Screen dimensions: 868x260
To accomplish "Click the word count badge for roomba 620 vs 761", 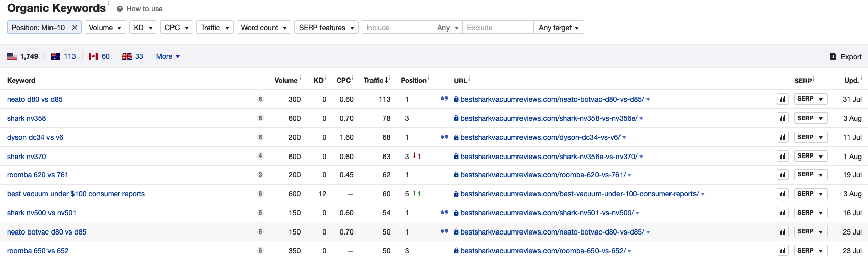I will [260, 175].
